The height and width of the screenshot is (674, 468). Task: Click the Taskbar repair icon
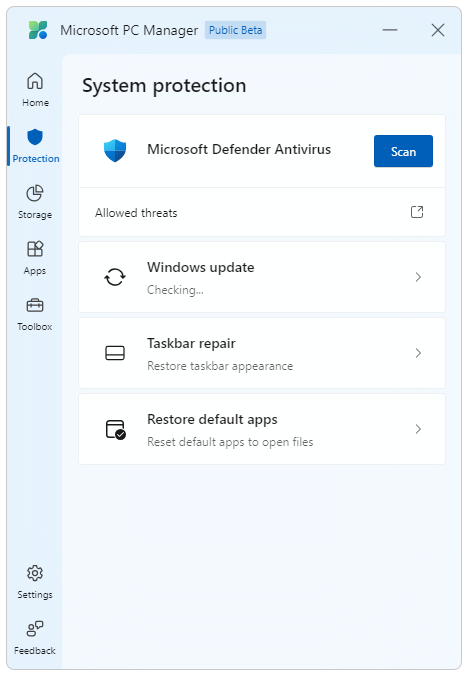(x=115, y=353)
